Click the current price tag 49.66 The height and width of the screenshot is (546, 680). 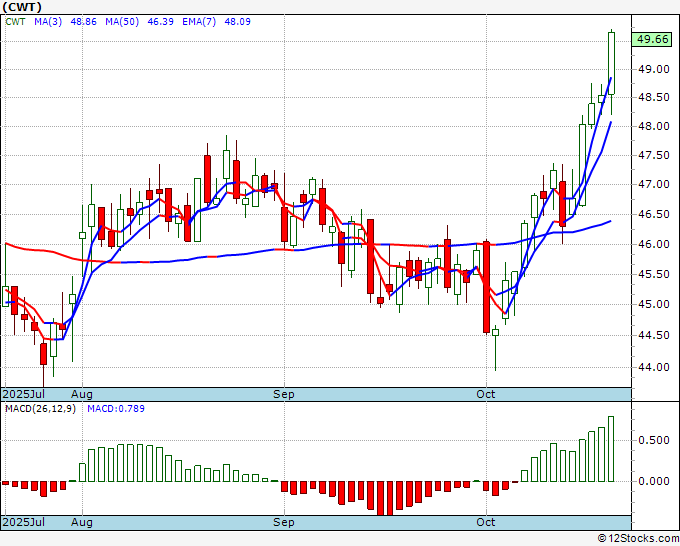coord(652,39)
